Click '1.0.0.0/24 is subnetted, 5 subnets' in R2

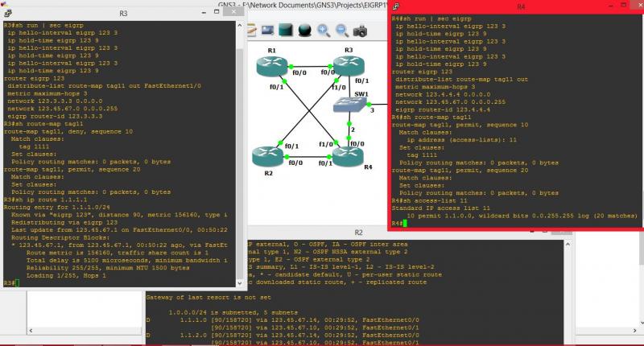233,313
